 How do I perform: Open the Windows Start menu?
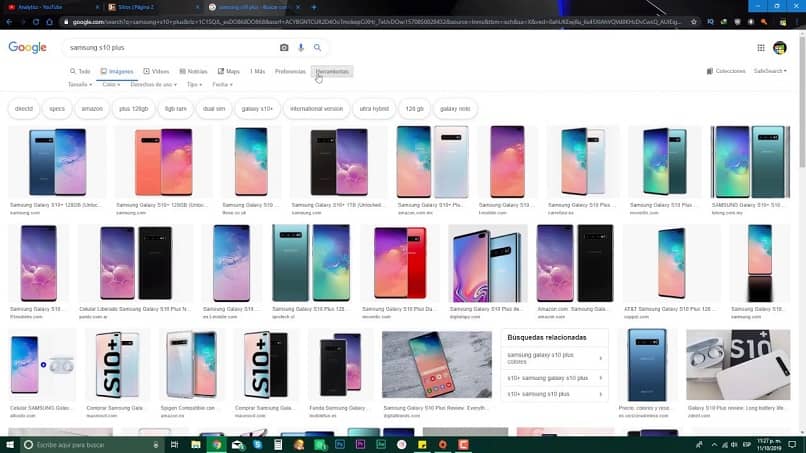(10, 444)
